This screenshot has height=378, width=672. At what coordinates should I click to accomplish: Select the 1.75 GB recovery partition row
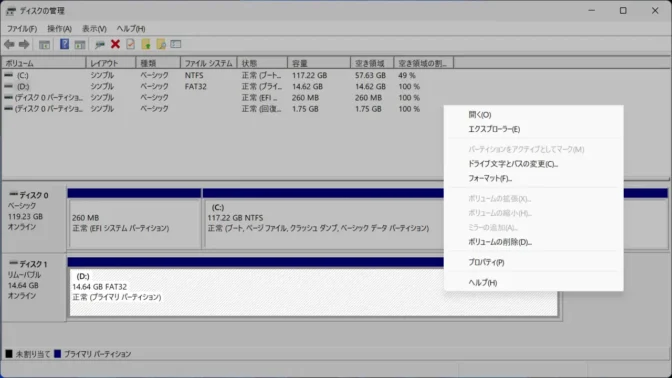[227, 108]
